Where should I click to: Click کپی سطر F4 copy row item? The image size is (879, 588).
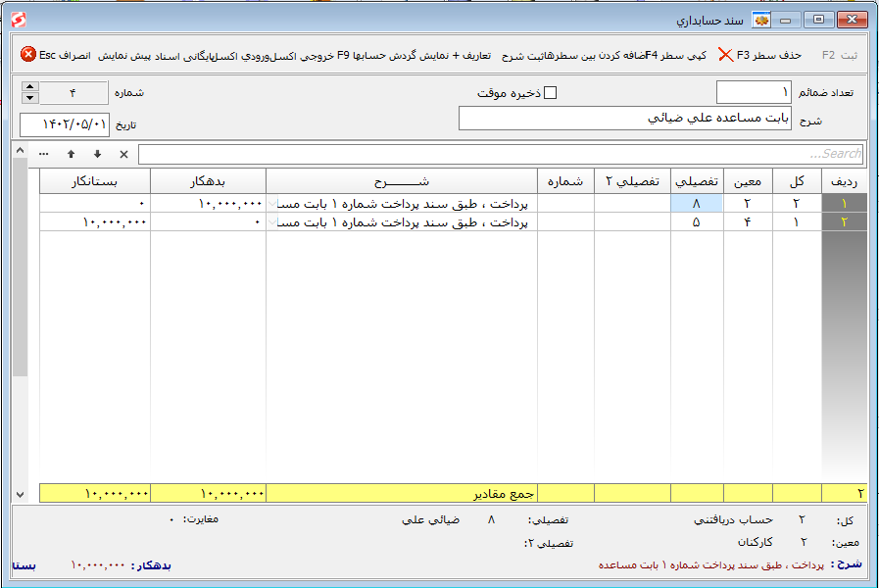coord(675,55)
